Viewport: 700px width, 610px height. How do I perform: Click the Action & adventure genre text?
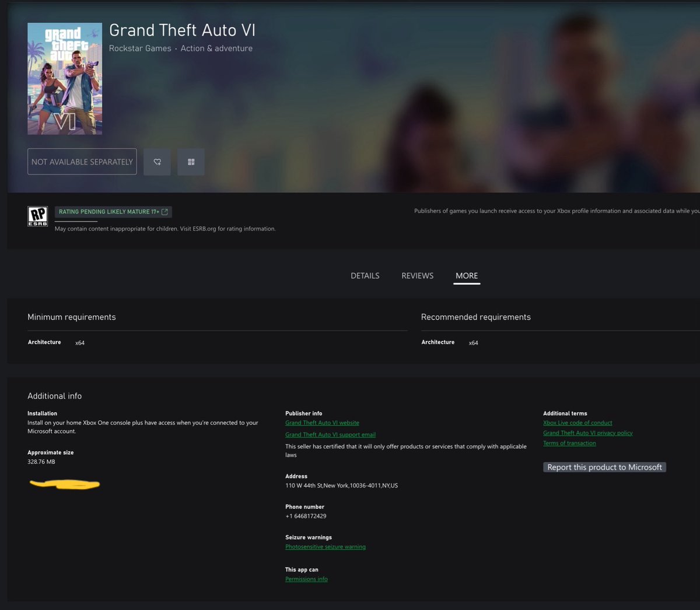tap(216, 48)
